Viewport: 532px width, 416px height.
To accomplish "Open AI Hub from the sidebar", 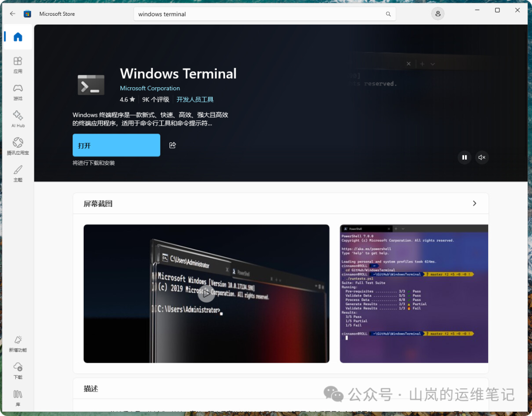I will tap(18, 119).
